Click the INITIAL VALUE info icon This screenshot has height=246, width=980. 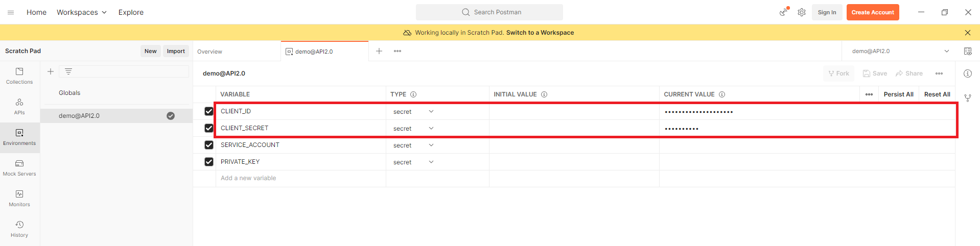(544, 94)
